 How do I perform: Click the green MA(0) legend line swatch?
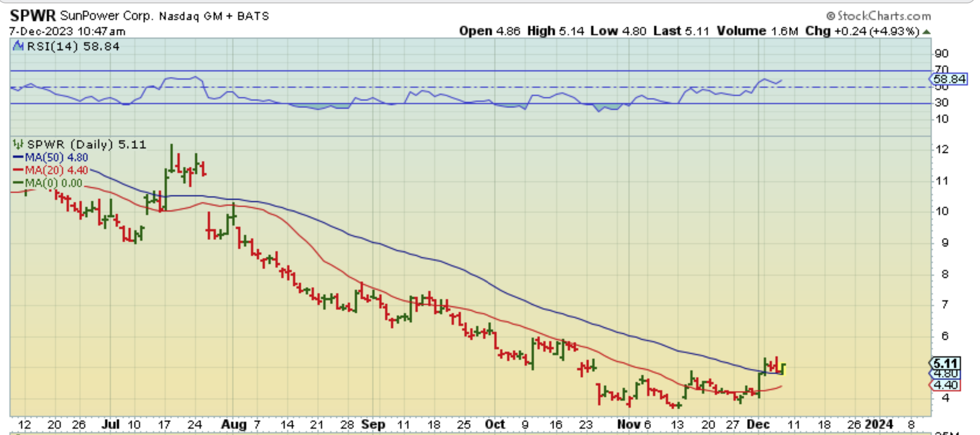click(x=18, y=183)
